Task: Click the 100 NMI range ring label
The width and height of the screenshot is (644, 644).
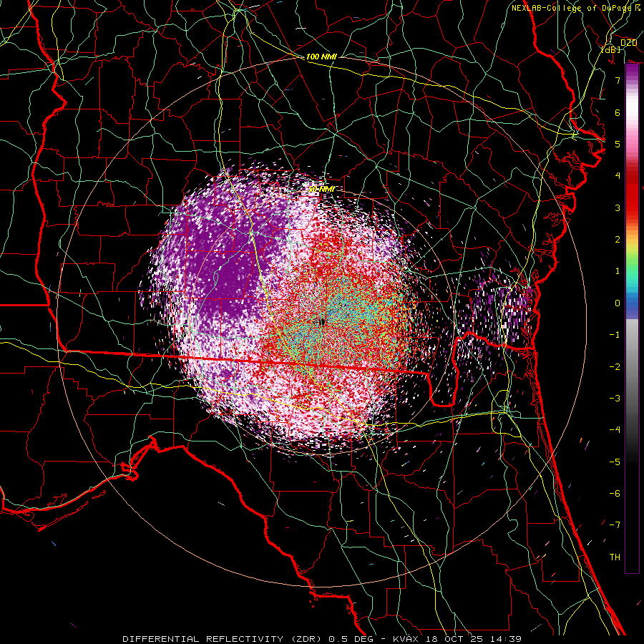Action: click(321, 57)
